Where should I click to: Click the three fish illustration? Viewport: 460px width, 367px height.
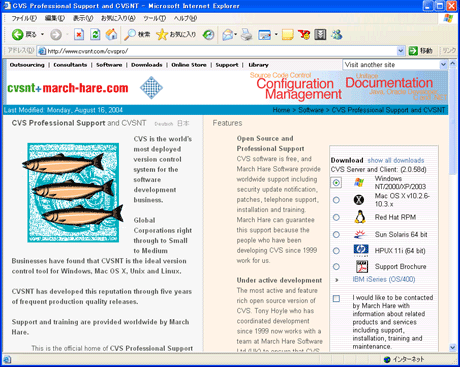[x=73, y=193]
